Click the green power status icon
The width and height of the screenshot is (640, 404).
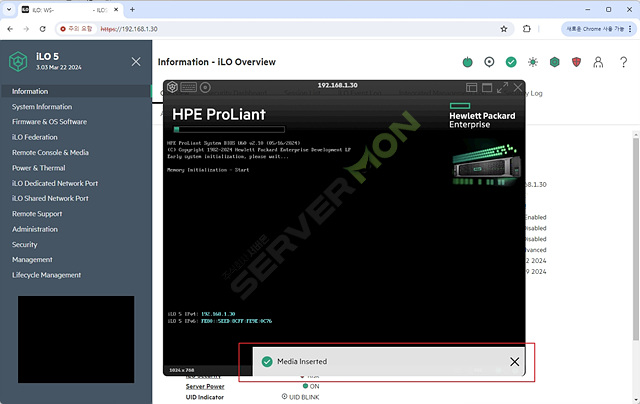click(467, 62)
